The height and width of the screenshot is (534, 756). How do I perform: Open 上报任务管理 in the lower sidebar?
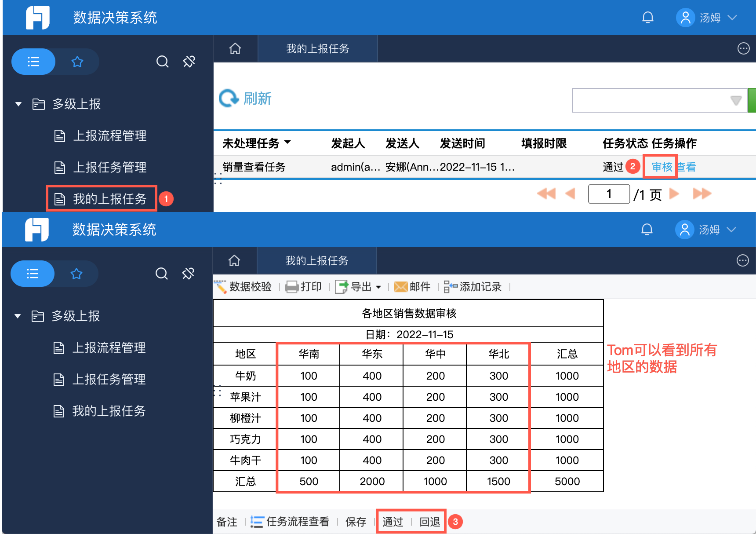click(99, 379)
